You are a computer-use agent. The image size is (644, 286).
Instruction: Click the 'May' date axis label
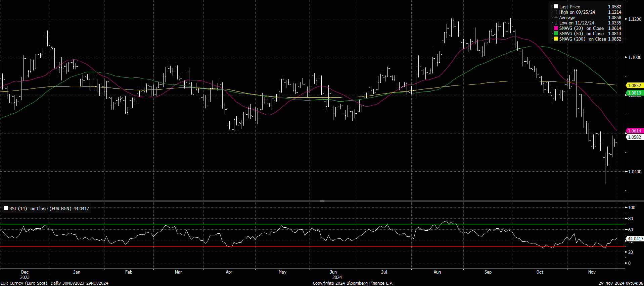point(282,272)
